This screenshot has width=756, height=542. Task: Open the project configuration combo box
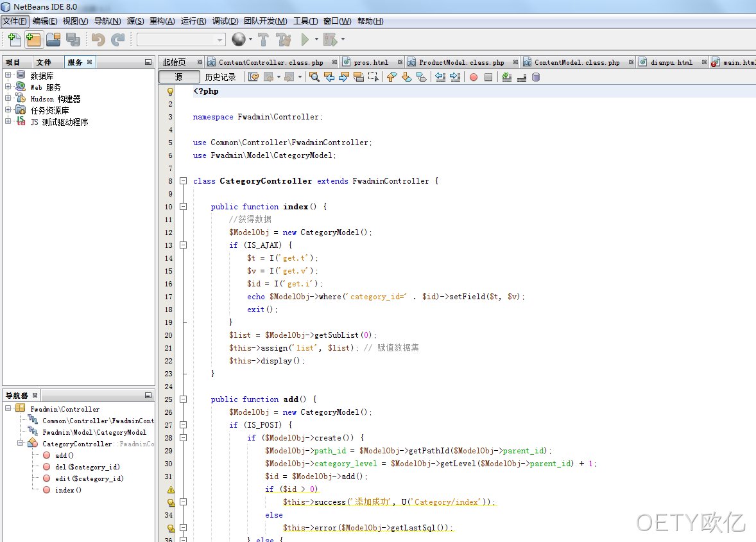(x=181, y=40)
